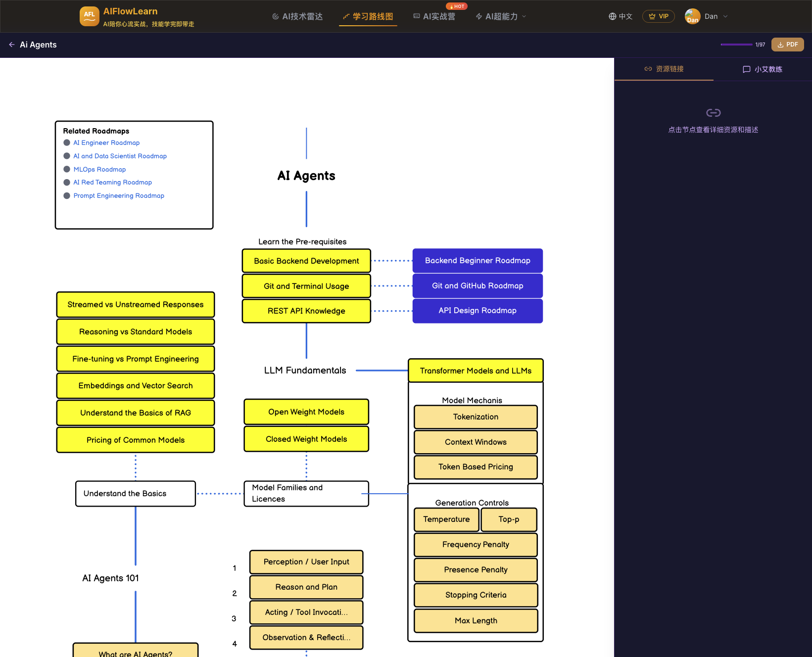Open the AI技术雷达 nav item

click(297, 16)
